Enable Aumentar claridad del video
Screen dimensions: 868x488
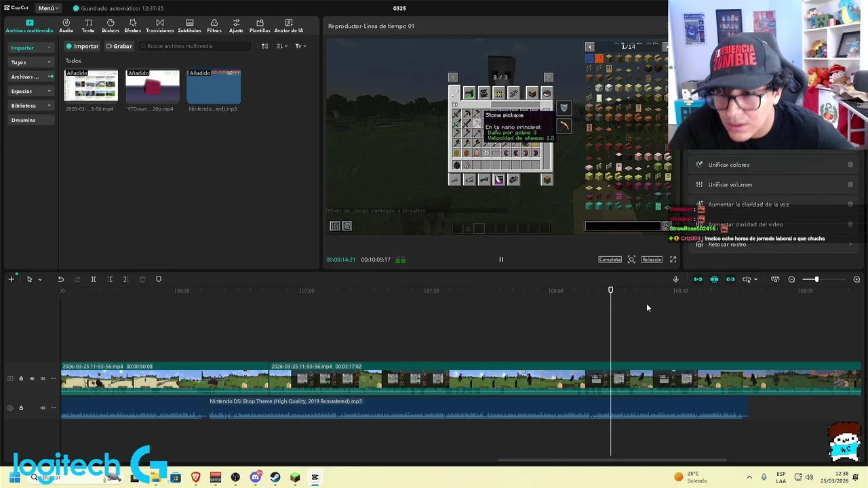tap(850, 224)
